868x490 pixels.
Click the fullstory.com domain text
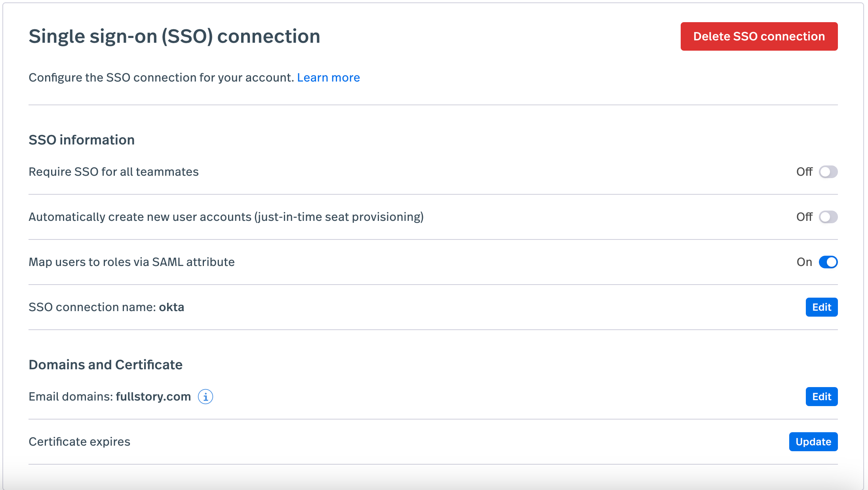click(154, 397)
